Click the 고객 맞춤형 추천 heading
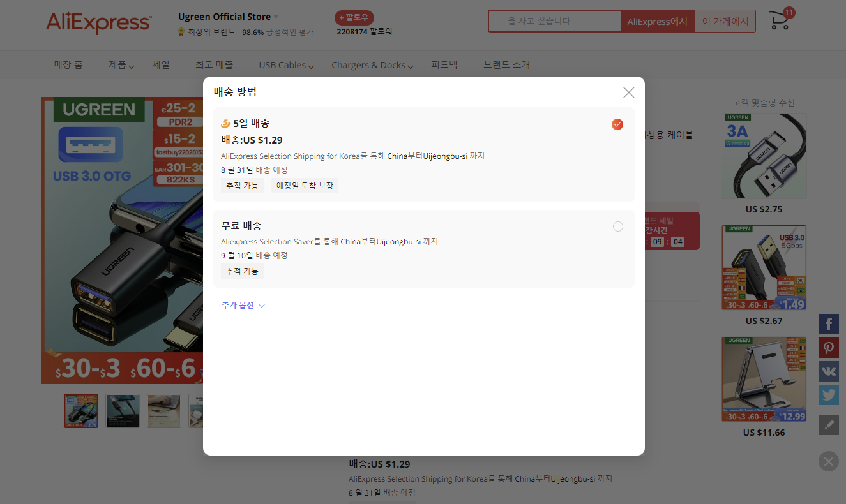This screenshot has height=504, width=846. click(x=764, y=102)
